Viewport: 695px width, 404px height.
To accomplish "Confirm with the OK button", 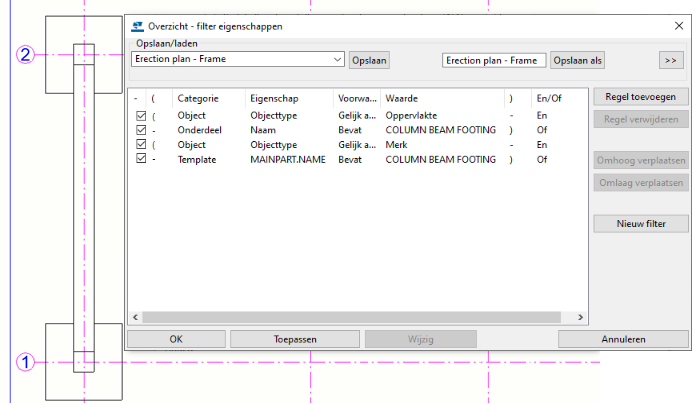I will coord(176,339).
